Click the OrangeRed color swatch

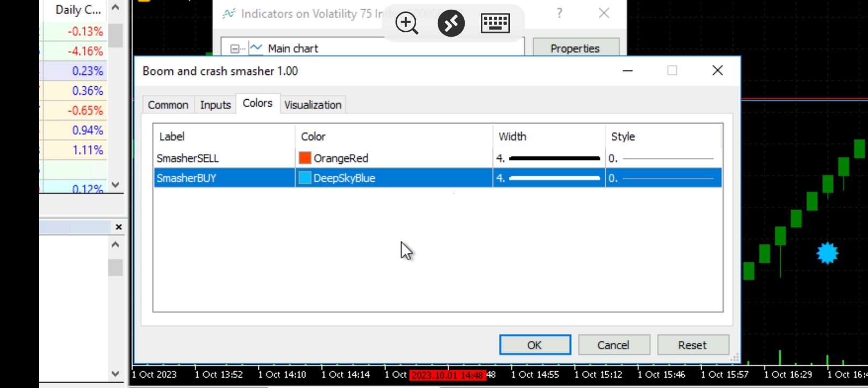pyautogui.click(x=305, y=158)
